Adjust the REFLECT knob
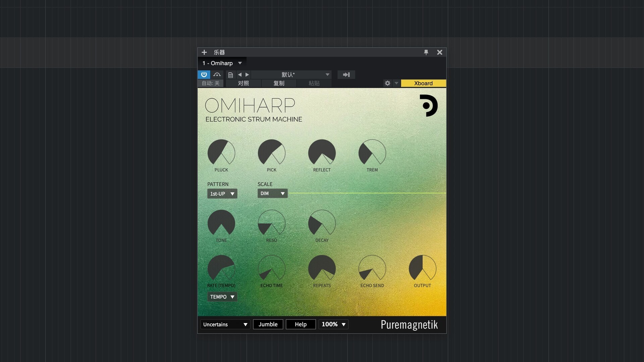This screenshot has width=644, height=362. coord(322,153)
